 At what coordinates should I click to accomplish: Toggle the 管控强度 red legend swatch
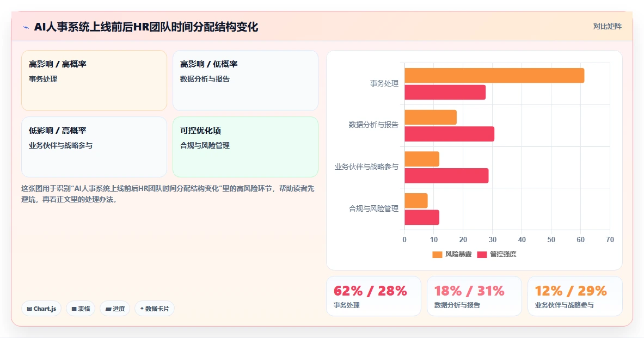point(482,254)
